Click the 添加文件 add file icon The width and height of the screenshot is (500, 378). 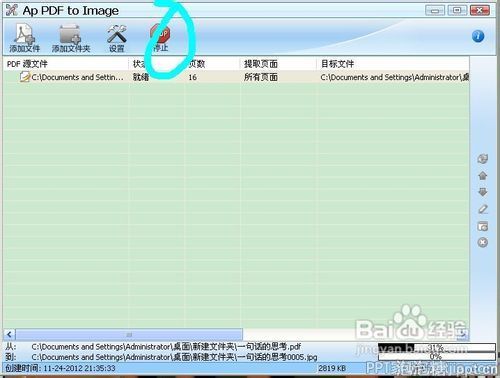click(x=25, y=38)
